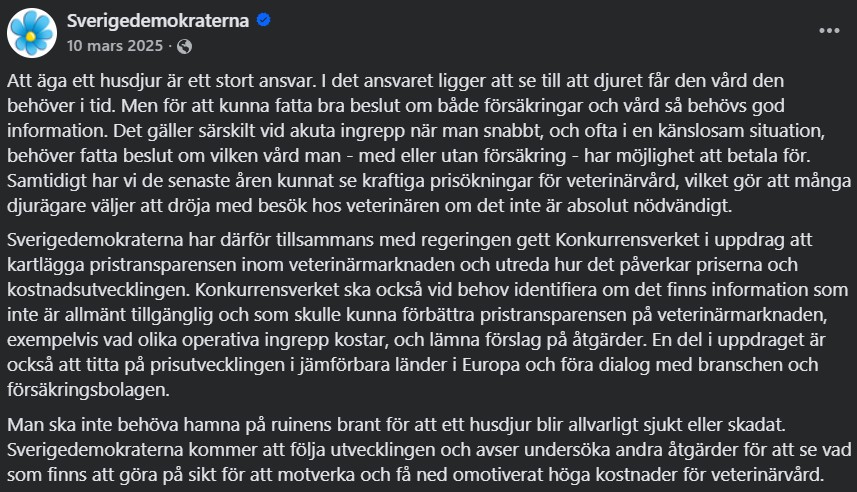
Task: Click the Sverigedemokraterna blue flower profile picture
Action: [31, 31]
